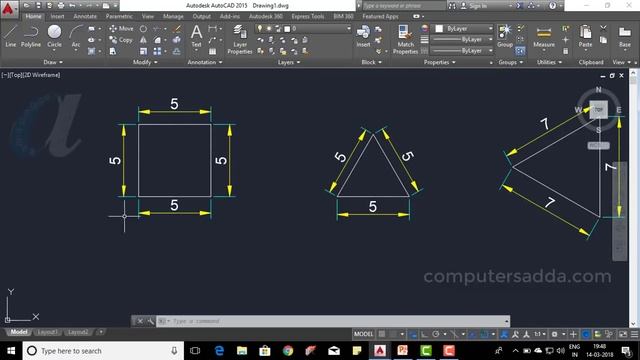
Task: Open the Output ribbon tab
Action: point(202,16)
